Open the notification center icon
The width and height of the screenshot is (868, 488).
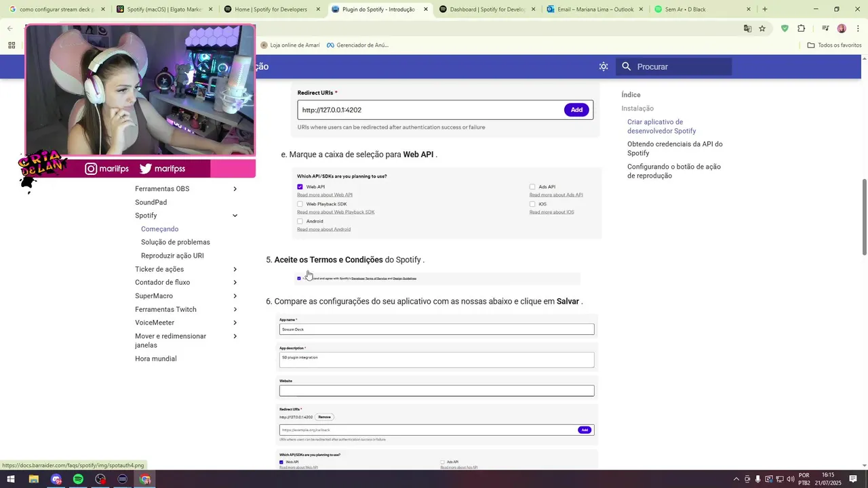(853, 479)
